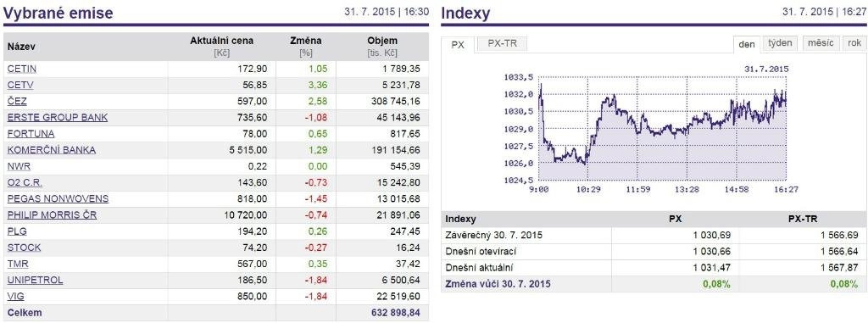
Task: Click the VIG link
Action: coord(16,296)
